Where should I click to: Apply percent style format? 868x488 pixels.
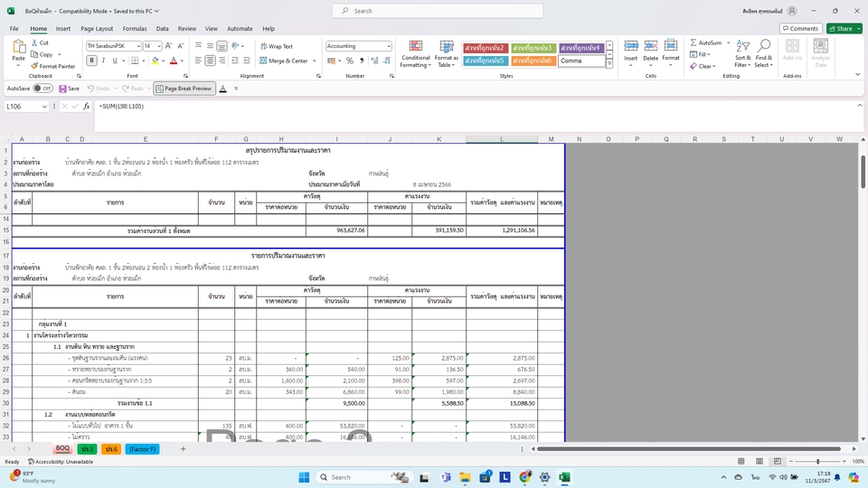coord(350,61)
